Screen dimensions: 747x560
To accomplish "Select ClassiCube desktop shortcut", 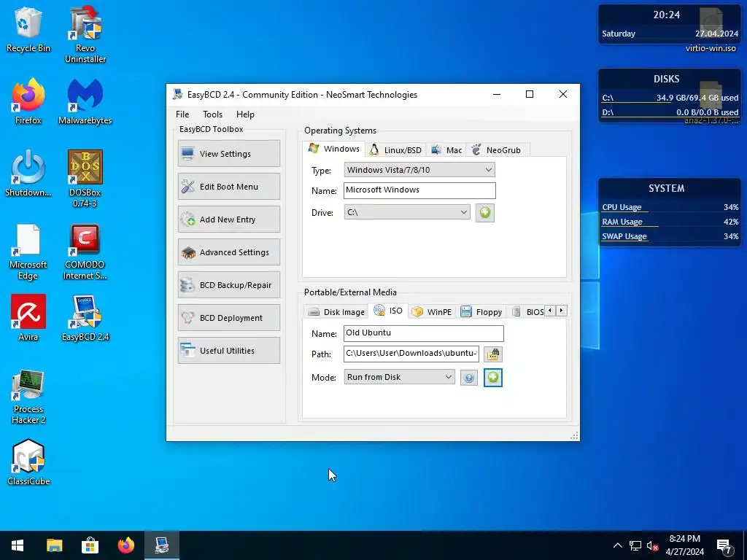I will pos(28,462).
